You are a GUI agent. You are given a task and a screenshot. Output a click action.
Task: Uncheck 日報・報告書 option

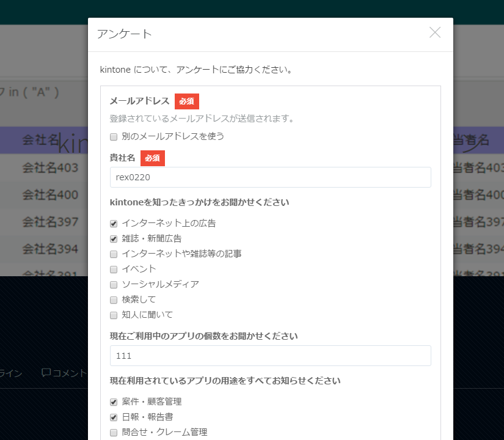click(x=114, y=417)
